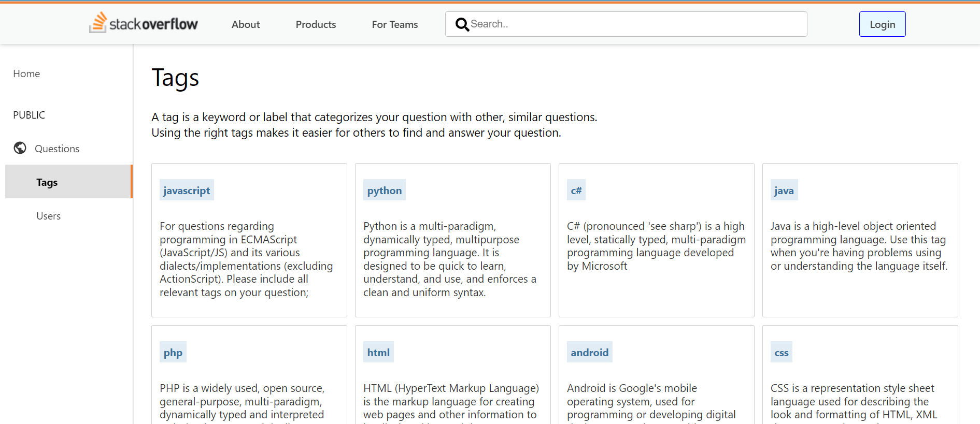Screen dimensions: 980x424
Task: Open the android tag
Action: (x=590, y=352)
